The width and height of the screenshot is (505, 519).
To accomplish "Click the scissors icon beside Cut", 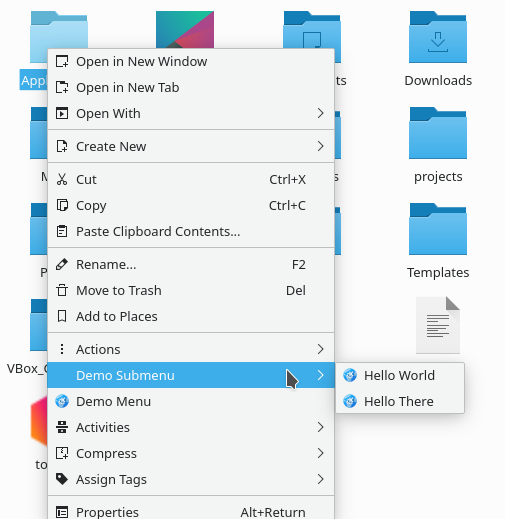I will click(x=62, y=179).
